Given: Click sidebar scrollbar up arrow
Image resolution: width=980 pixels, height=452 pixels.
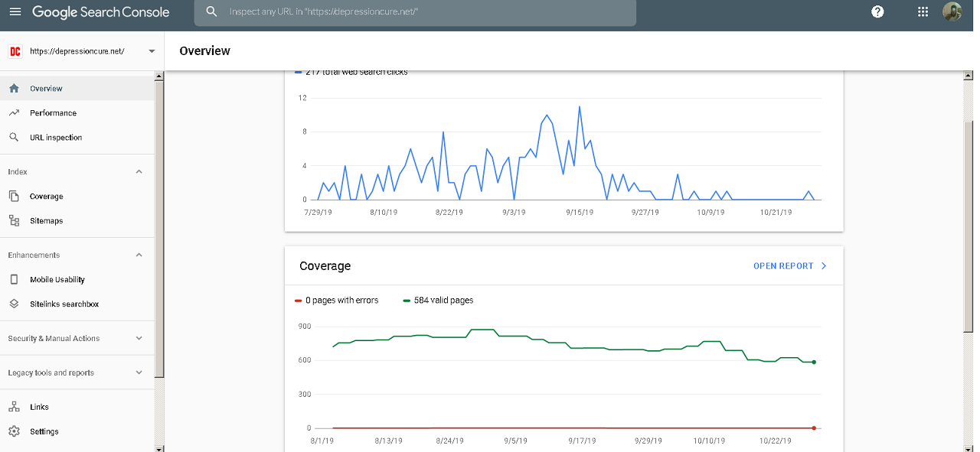Looking at the screenshot, I should (159, 76).
